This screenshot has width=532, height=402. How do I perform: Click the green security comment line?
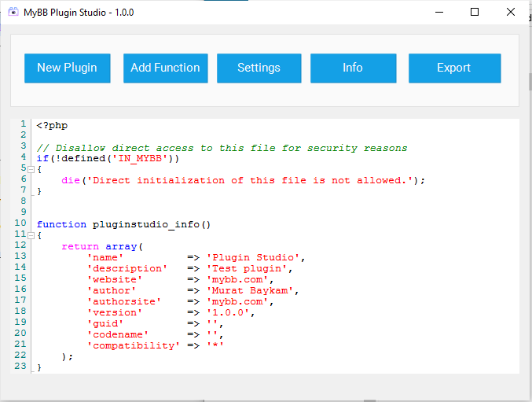click(222, 147)
